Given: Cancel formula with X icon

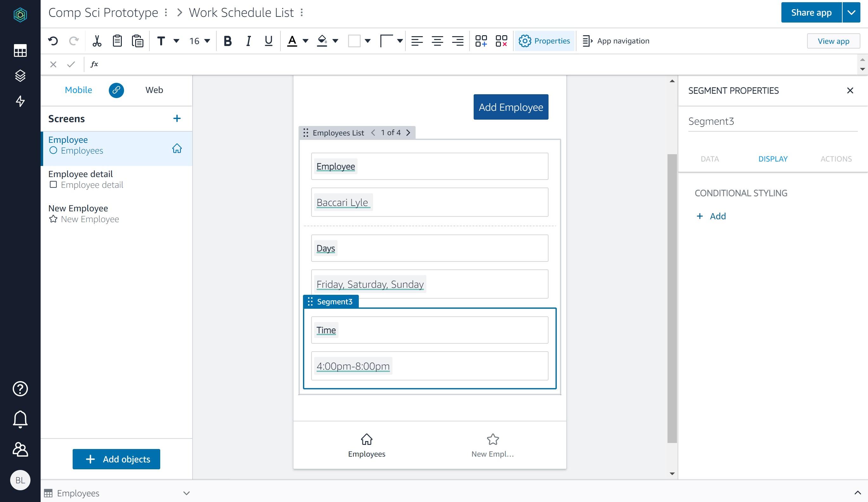Looking at the screenshot, I should [x=53, y=64].
